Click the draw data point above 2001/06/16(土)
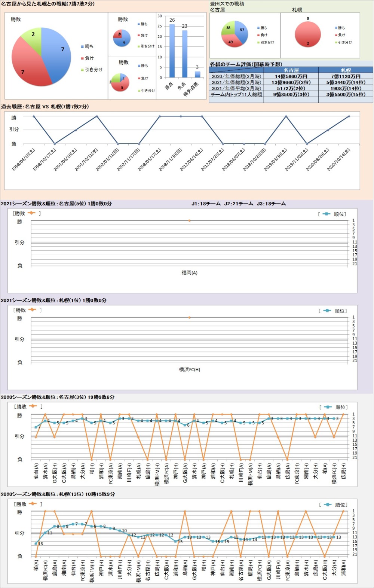Screen dimensions: 374x588 click(76, 130)
